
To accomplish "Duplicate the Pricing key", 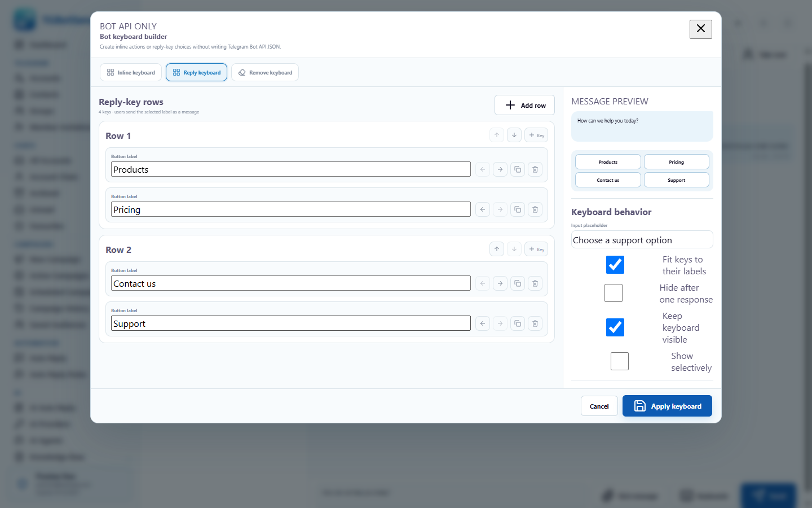I will [x=518, y=209].
